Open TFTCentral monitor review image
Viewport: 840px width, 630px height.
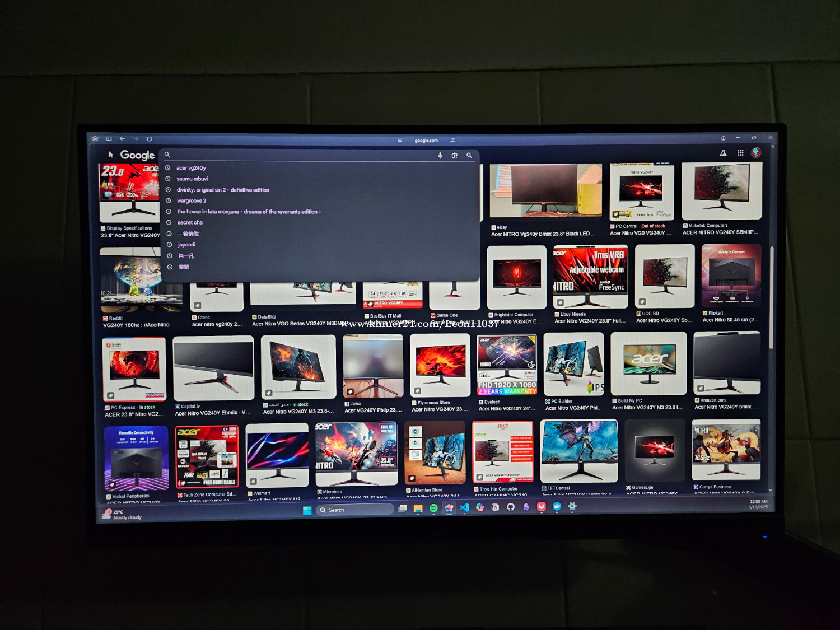pyautogui.click(x=579, y=451)
